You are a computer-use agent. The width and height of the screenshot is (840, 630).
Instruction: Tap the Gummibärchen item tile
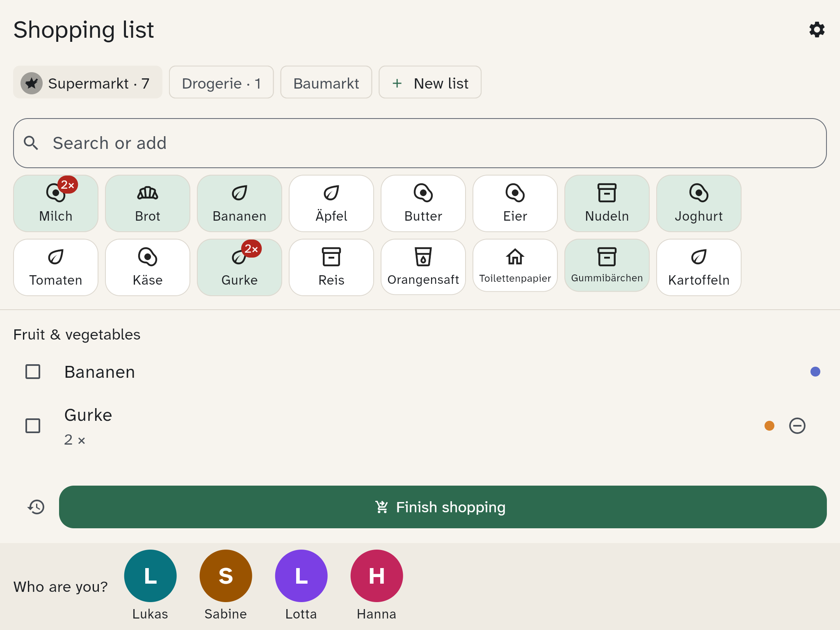click(x=607, y=265)
